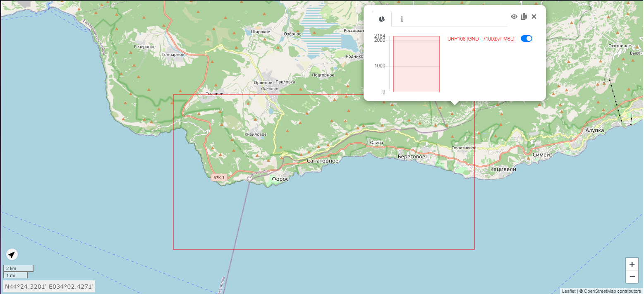Open the info tab in popup

click(x=402, y=19)
